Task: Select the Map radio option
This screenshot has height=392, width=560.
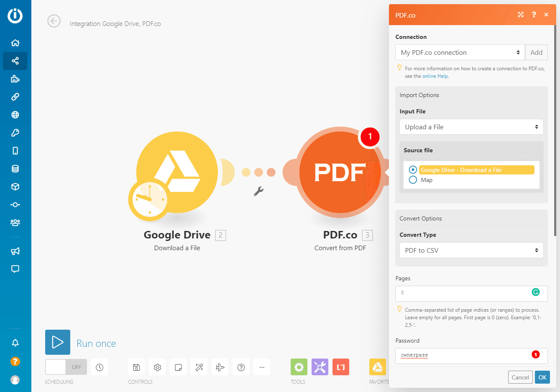Action: coord(413,180)
